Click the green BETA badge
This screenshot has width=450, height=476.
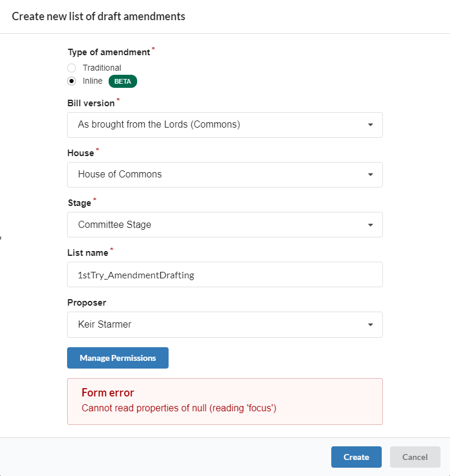coord(123,81)
